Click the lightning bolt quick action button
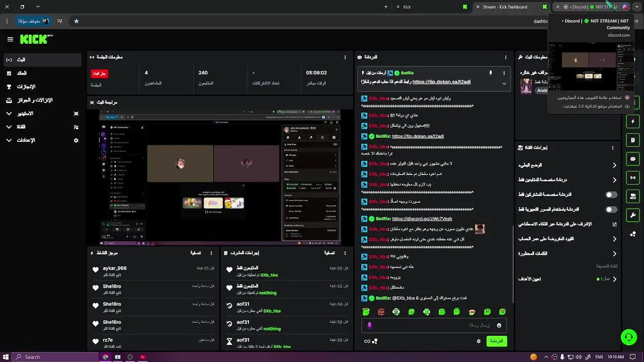Screen dimensions: 644x362 pos(633,122)
